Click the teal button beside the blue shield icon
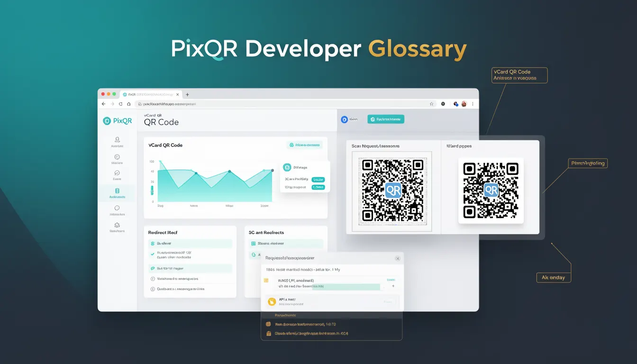 [386, 119]
